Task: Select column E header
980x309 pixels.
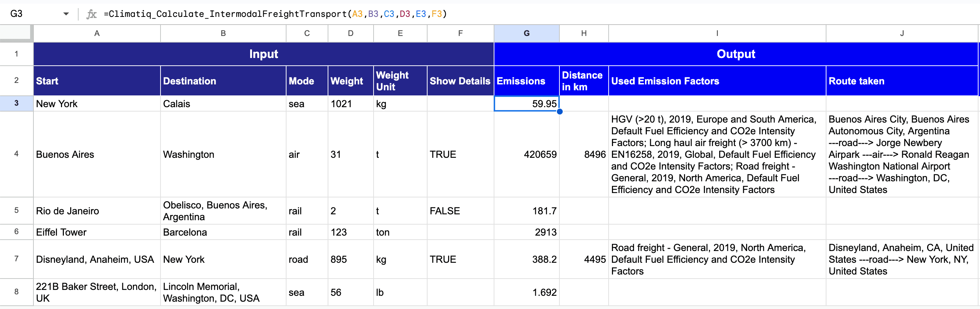Action: click(x=400, y=33)
